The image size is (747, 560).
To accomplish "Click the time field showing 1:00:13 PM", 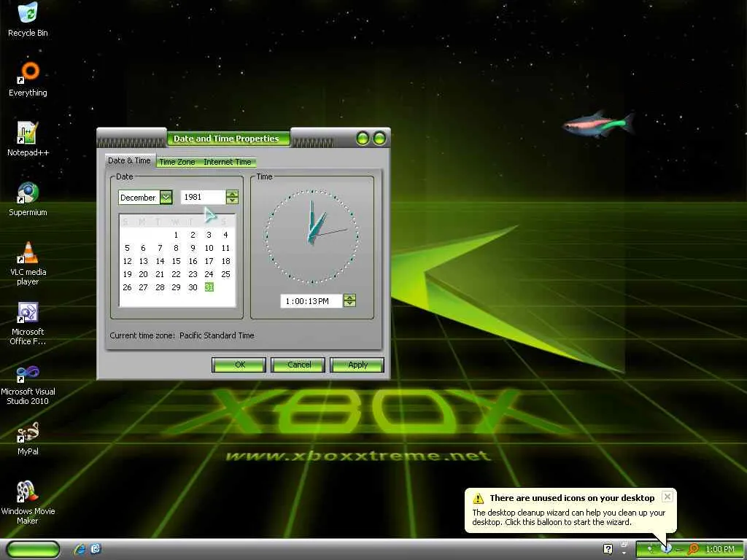I will (x=311, y=301).
